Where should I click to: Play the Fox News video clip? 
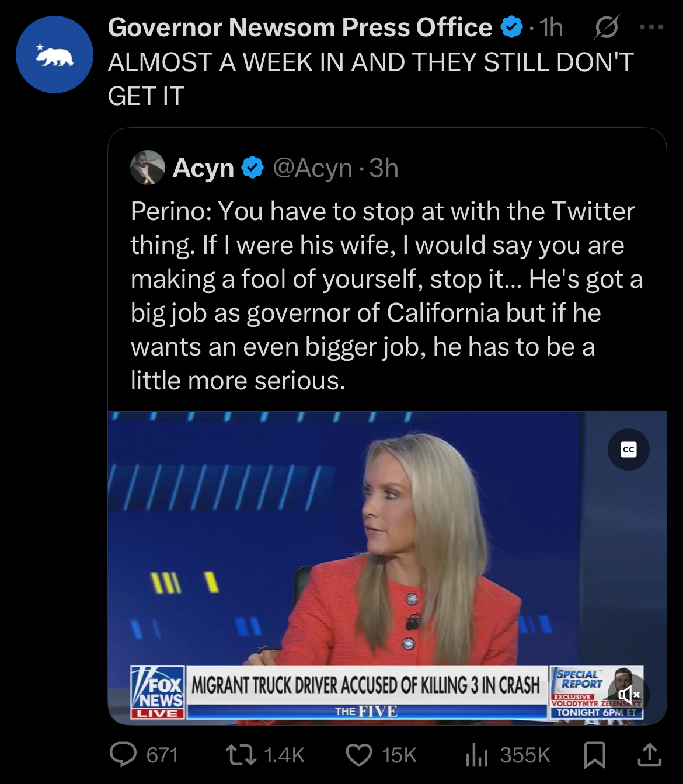tap(387, 568)
